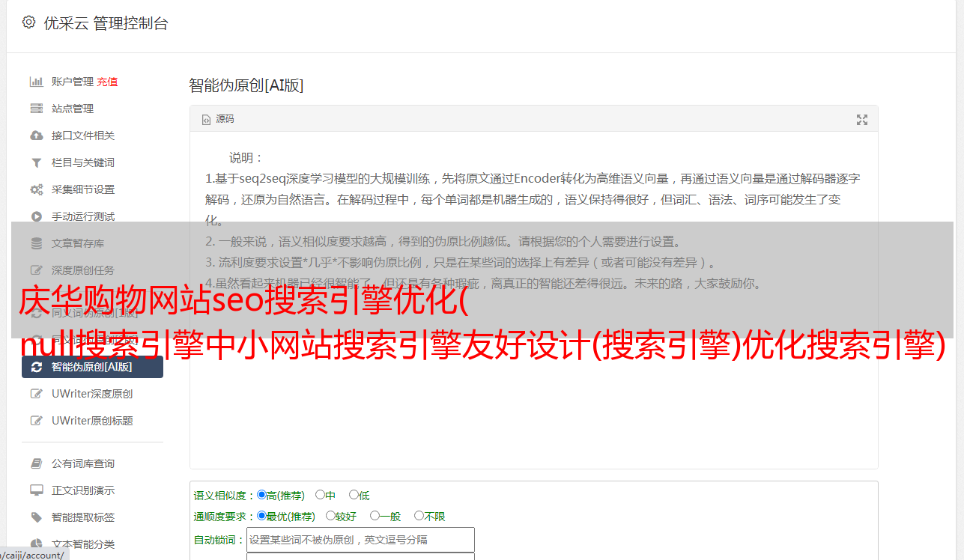Click the red 充值 link
Viewport: 964px width, 560px height.
pyautogui.click(x=107, y=82)
